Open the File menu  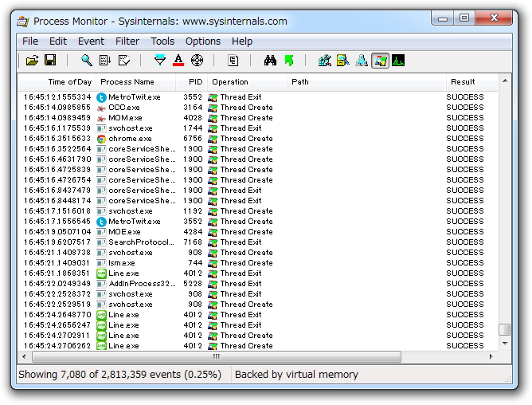pos(30,41)
